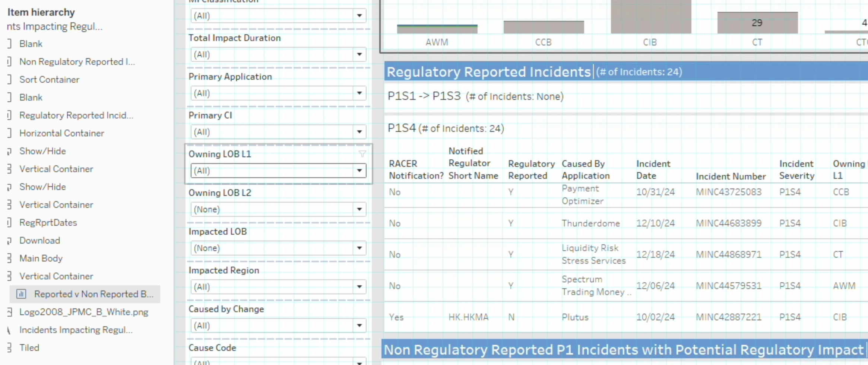Click the Yes value in the Plutus row
Screen dimensions: 868x365
click(396, 317)
